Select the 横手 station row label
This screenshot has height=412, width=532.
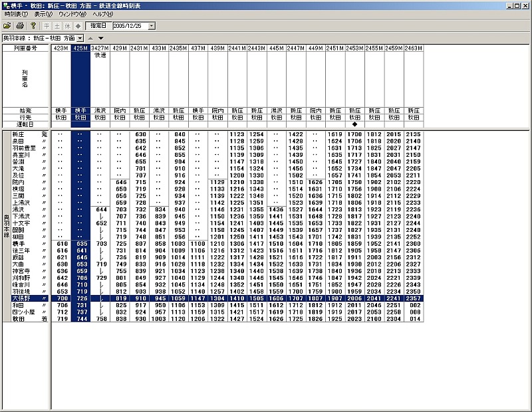[x=19, y=244]
